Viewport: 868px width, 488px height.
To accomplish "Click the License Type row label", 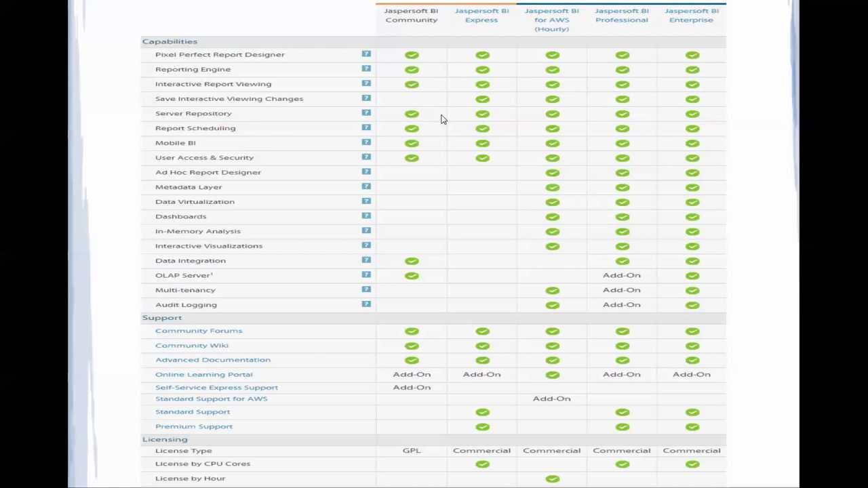I will 184,451.
